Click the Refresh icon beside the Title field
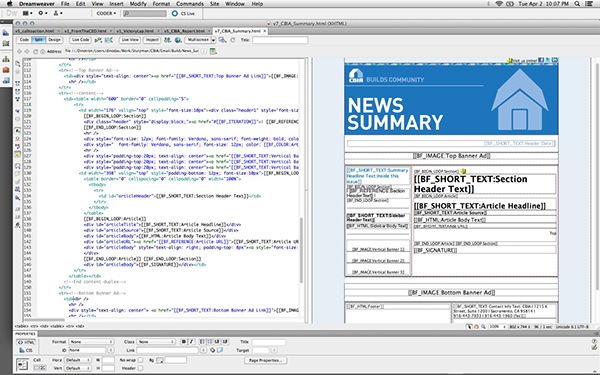Image resolution: width=600 pixels, height=375 pixels. coord(233,40)
